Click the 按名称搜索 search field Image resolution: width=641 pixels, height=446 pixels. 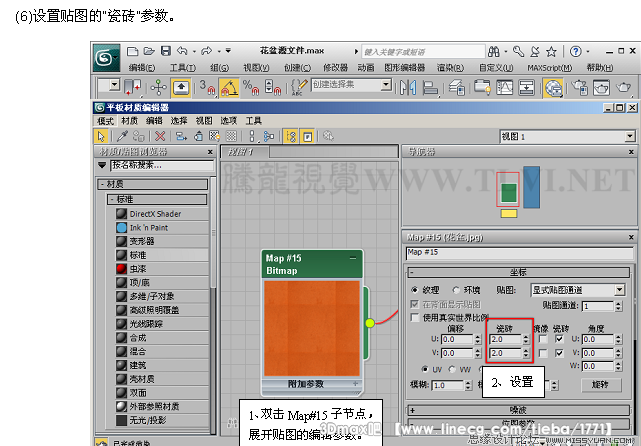pyautogui.click(x=162, y=165)
